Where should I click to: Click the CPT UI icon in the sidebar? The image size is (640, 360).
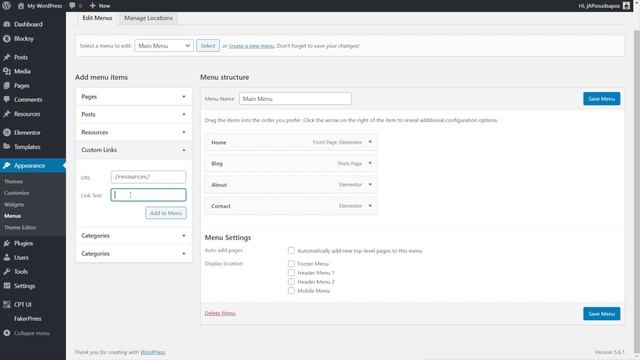7,304
